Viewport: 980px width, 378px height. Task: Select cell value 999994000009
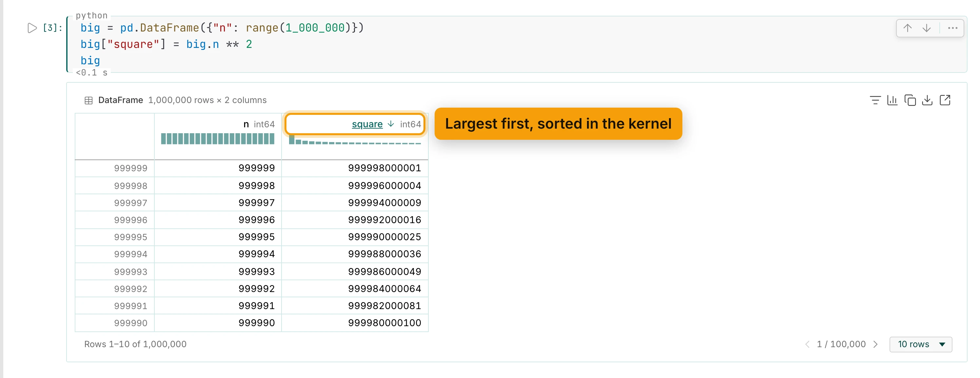[384, 203]
